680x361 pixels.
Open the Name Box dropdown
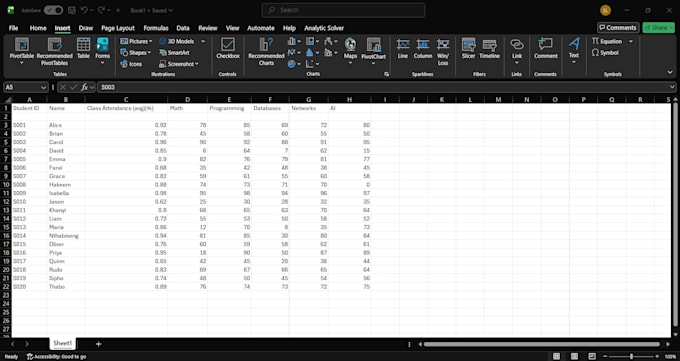[43, 87]
